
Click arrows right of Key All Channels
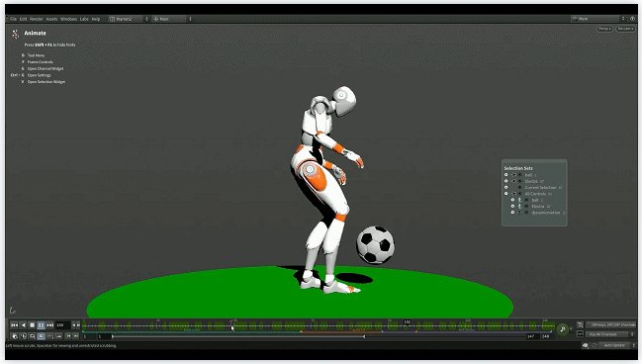632,334
